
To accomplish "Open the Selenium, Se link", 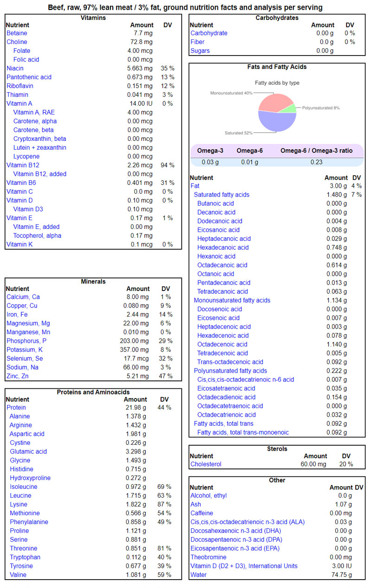I will click(25, 358).
